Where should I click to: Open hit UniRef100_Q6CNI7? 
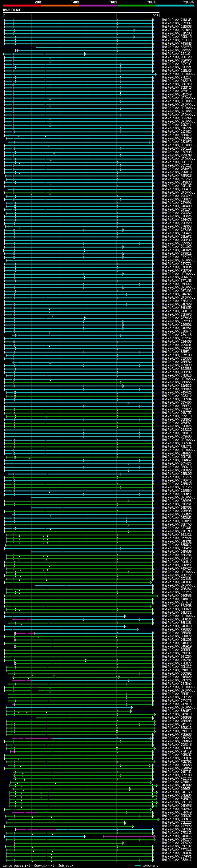pyautogui.click(x=177, y=819)
